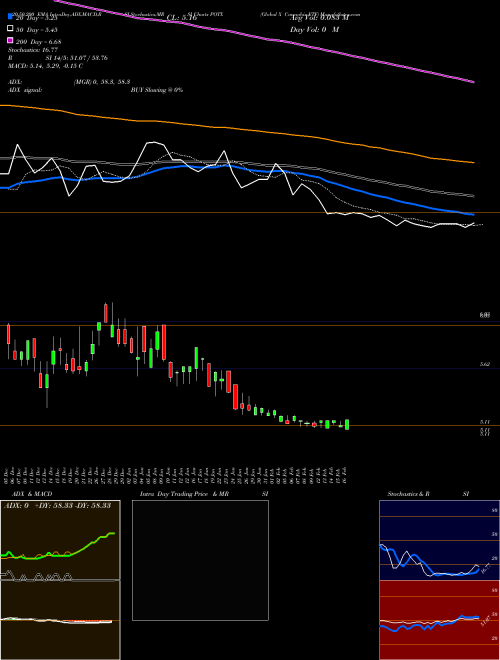This screenshot has width=500, height=660.
Task: Click the date labels row under candles
Action: click(176, 474)
